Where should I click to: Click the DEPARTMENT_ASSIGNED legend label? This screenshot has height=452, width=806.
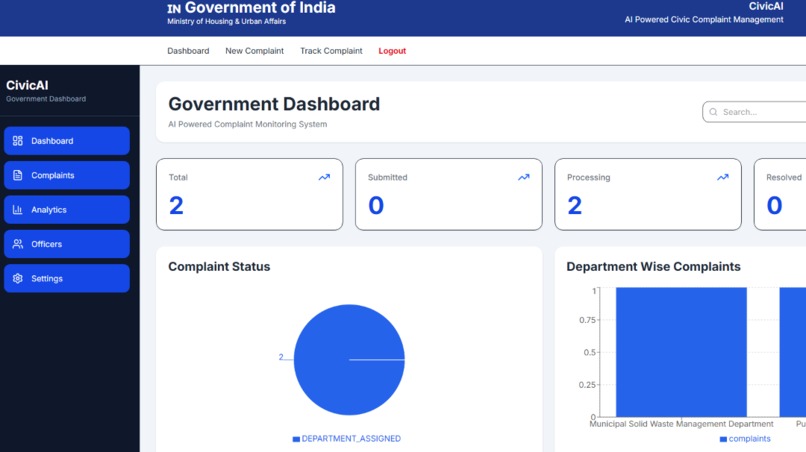[351, 439]
